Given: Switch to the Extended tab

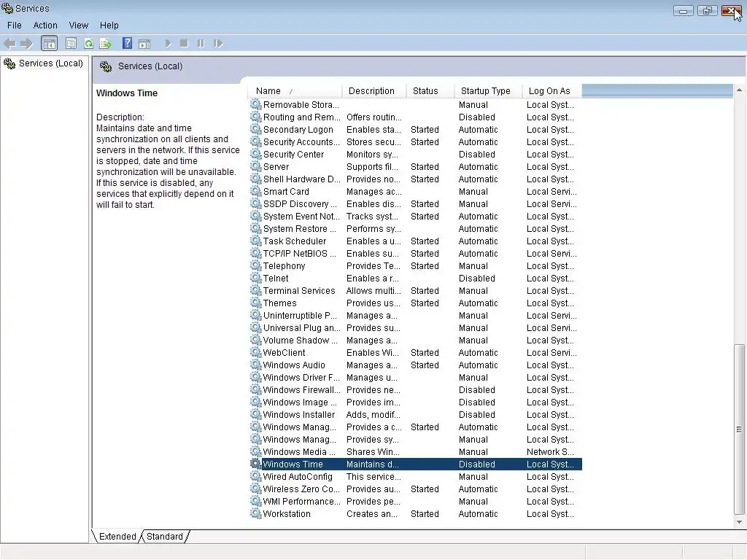Looking at the screenshot, I should pyautogui.click(x=117, y=536).
